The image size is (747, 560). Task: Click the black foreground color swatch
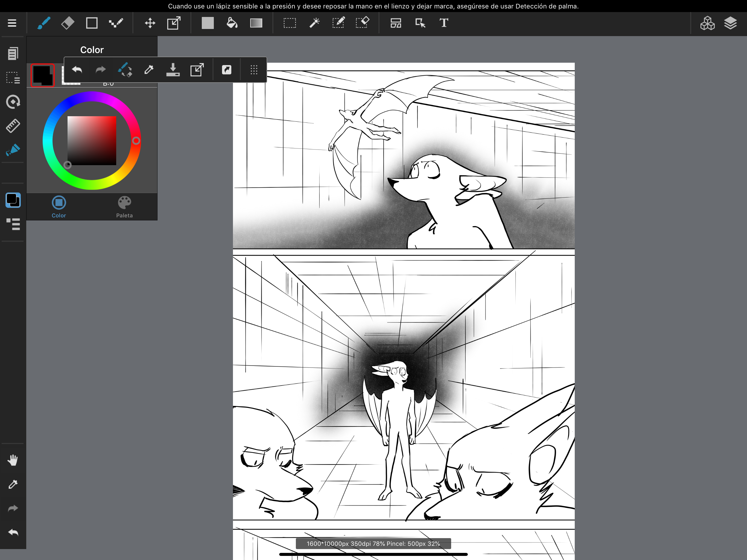43,75
